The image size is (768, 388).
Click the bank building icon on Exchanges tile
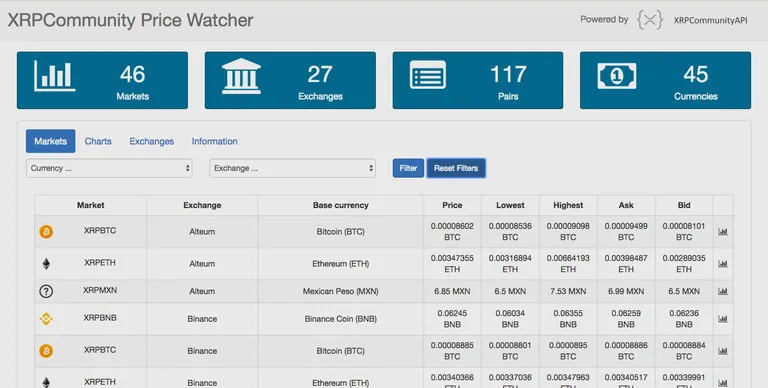click(x=241, y=76)
